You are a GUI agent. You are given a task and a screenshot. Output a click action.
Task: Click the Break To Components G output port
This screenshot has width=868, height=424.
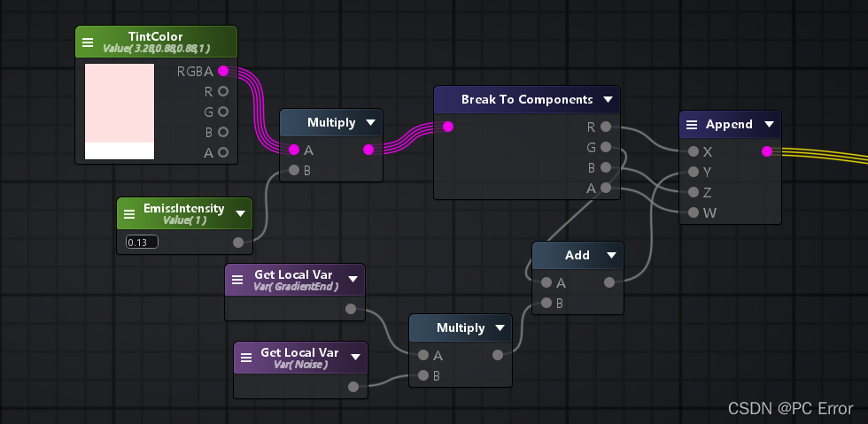606,147
